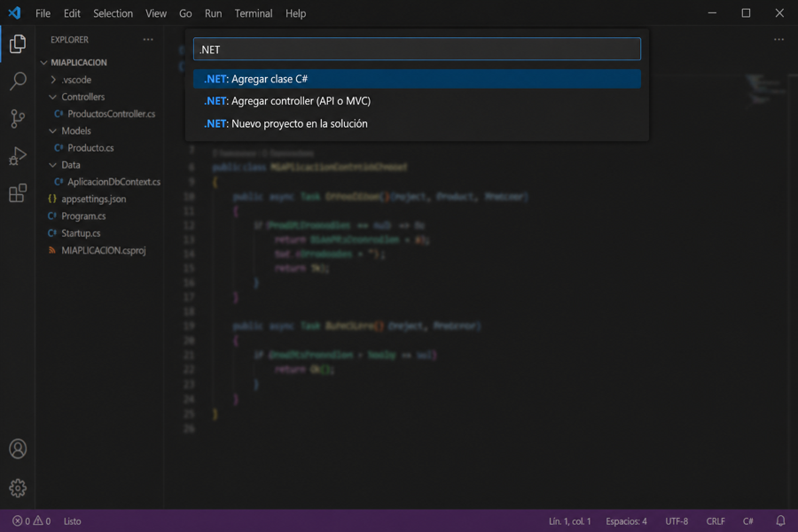Collapse the Controllers folder

(x=53, y=97)
